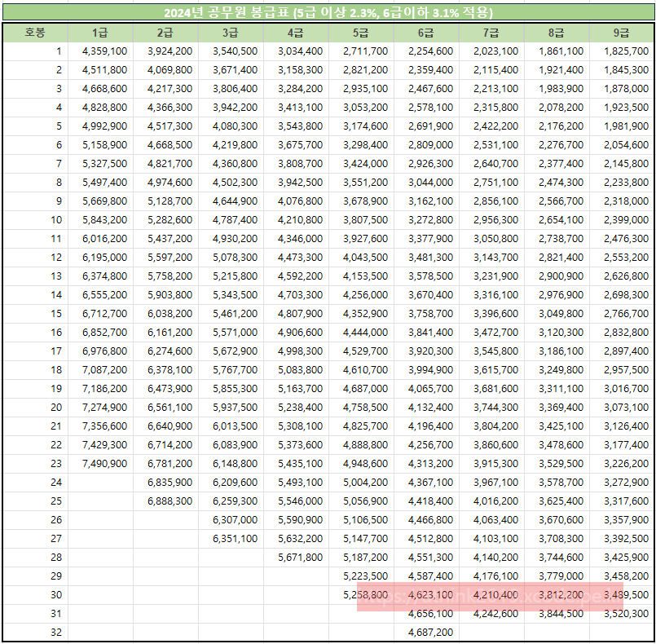This screenshot has width=656, height=644.
Task: Select cell with value 2,751,100
Action: click(491, 183)
